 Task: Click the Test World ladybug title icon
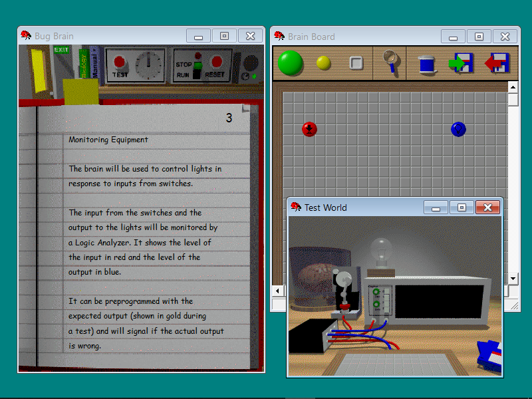click(x=296, y=207)
